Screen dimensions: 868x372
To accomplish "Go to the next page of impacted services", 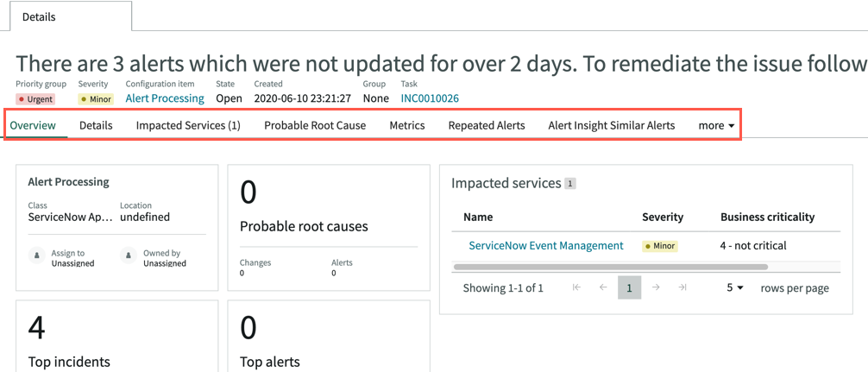I will [x=656, y=287].
